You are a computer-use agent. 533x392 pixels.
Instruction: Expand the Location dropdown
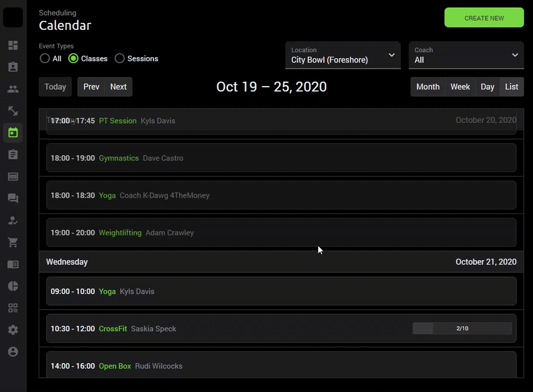pyautogui.click(x=342, y=55)
